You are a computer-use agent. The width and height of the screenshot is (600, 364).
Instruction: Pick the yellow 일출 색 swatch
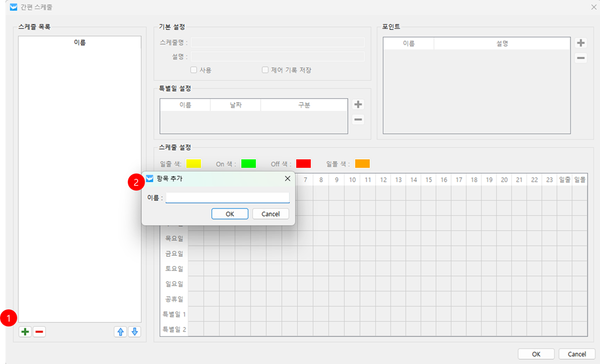(x=194, y=164)
